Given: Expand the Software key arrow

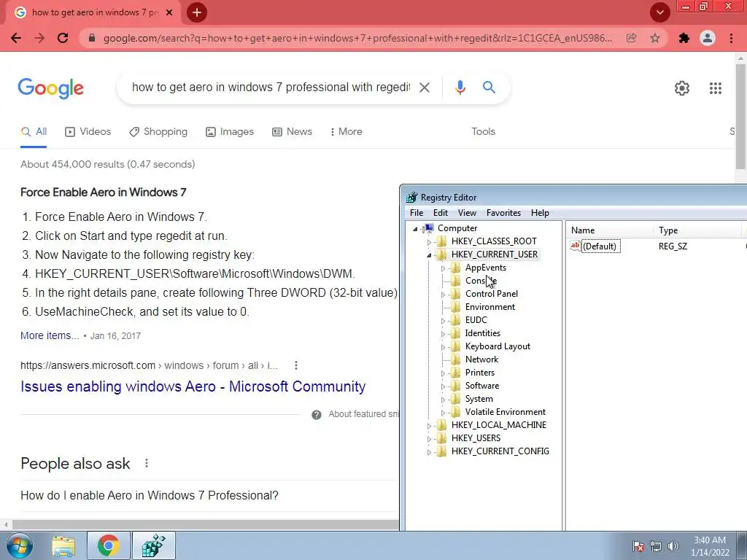Looking at the screenshot, I should [x=443, y=386].
